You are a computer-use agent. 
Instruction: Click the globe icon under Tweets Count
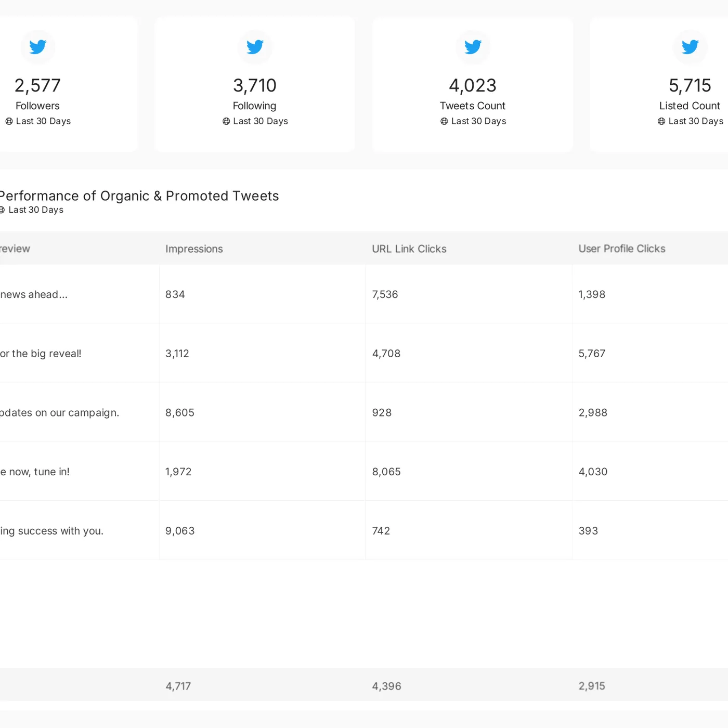[444, 121]
